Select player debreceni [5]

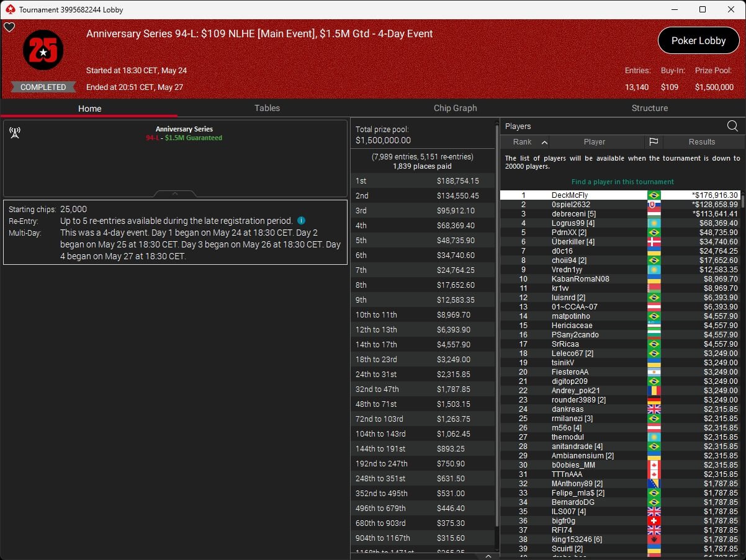coord(620,214)
